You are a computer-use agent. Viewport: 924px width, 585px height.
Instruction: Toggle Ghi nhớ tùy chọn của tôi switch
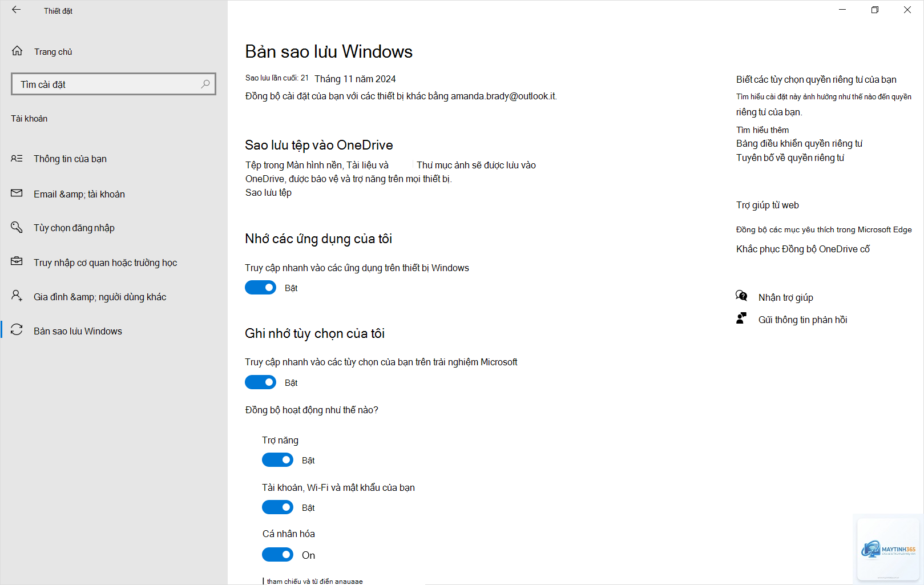point(260,382)
